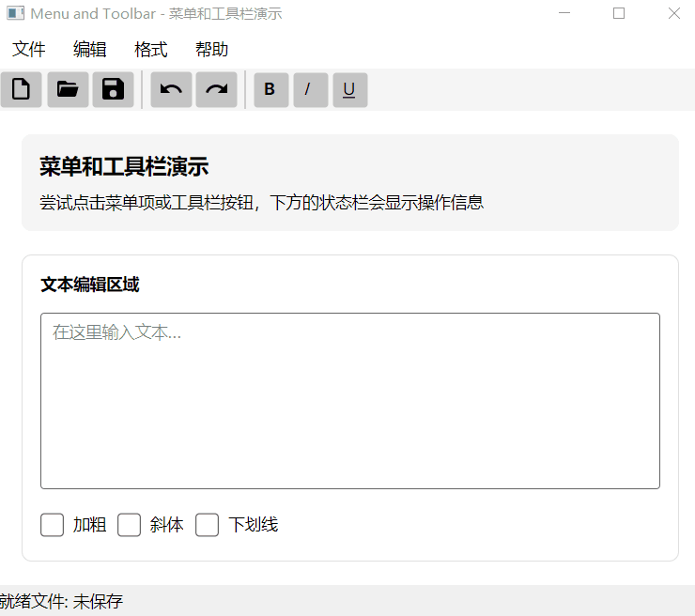Click inside the 在这里输入文本 text area
The height and width of the screenshot is (616, 695).
349,401
